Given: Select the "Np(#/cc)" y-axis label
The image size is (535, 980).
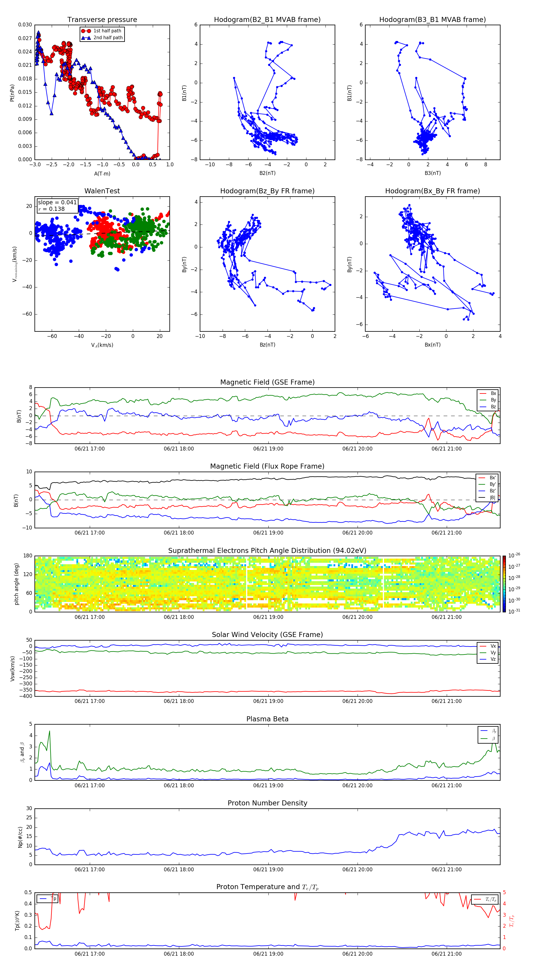Looking at the screenshot, I should click(x=20, y=837).
